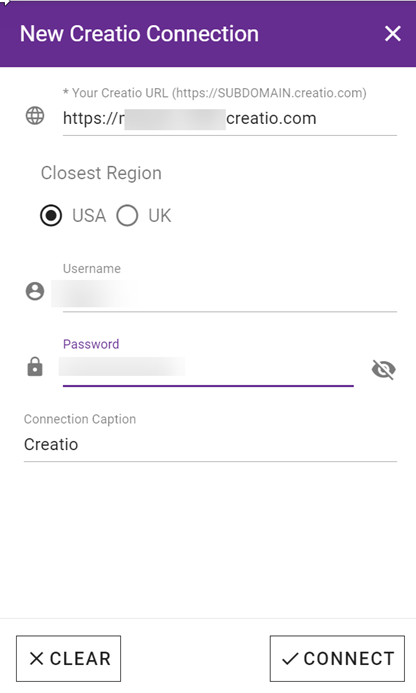
Task: Click the USA label text
Action: tap(89, 216)
